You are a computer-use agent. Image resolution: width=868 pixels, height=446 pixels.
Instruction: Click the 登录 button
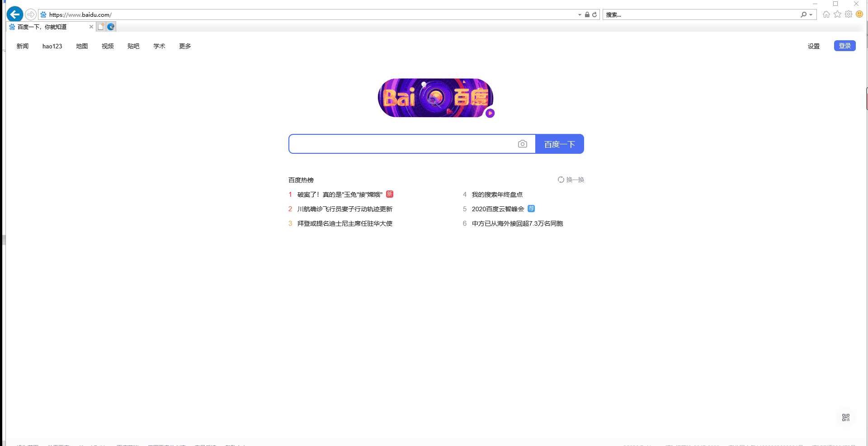844,46
